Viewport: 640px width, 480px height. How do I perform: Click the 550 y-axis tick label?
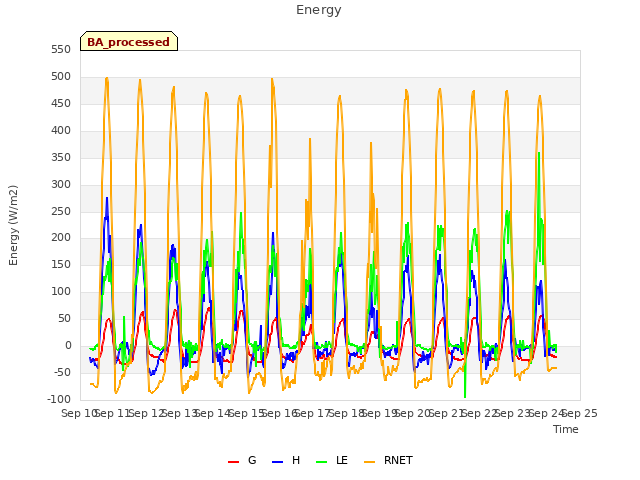pos(61,50)
